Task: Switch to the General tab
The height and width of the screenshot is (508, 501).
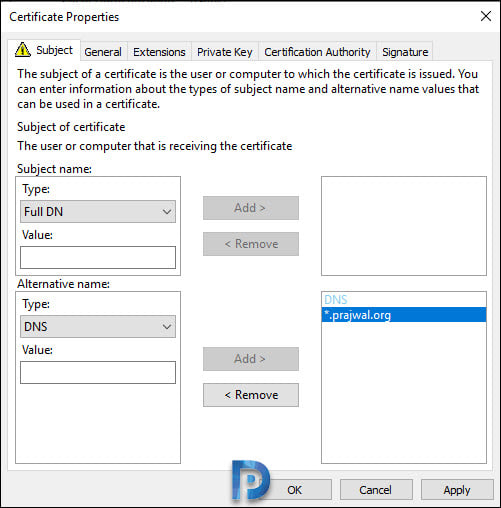Action: tap(103, 52)
